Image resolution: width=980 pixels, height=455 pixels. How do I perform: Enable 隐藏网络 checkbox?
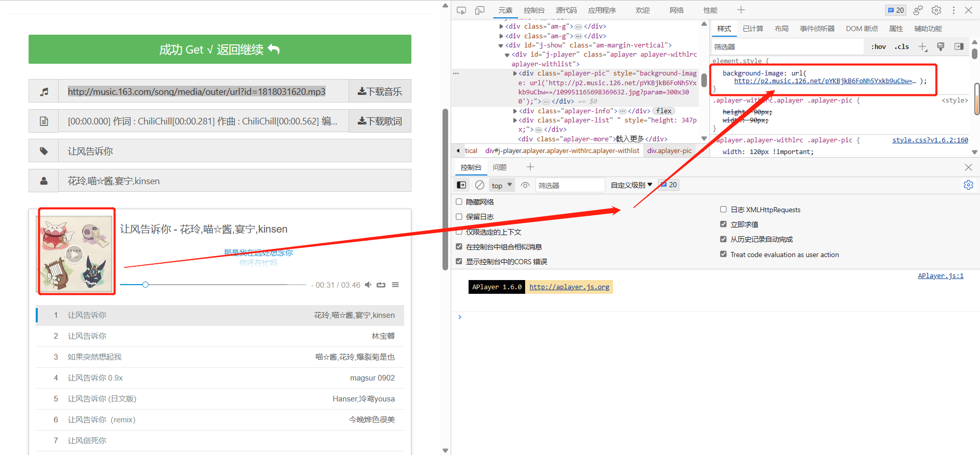pos(459,202)
